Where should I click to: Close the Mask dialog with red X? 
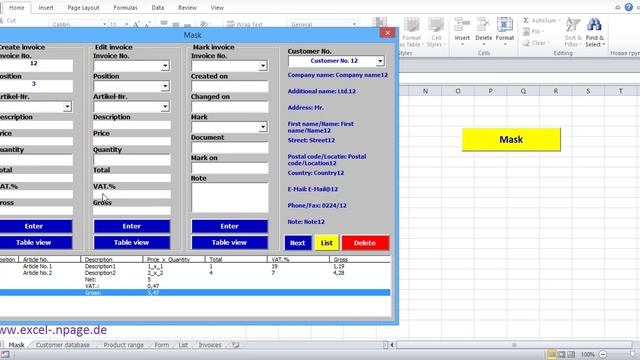click(x=387, y=33)
